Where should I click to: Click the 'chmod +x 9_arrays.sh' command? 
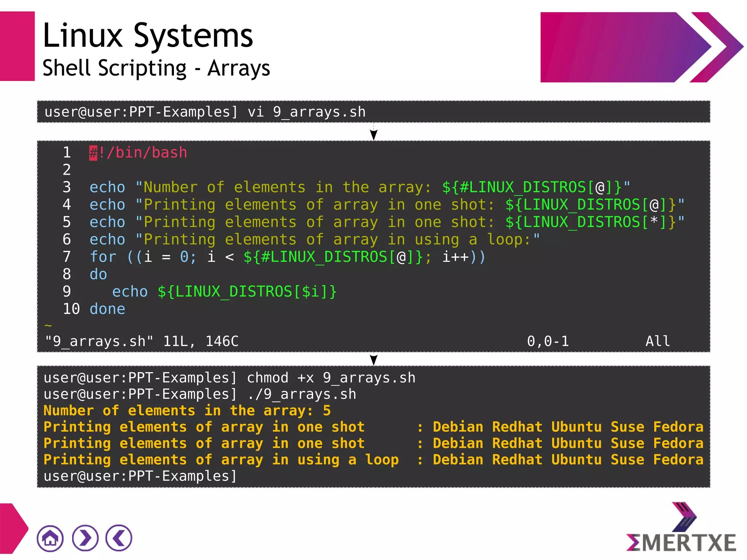(x=331, y=378)
